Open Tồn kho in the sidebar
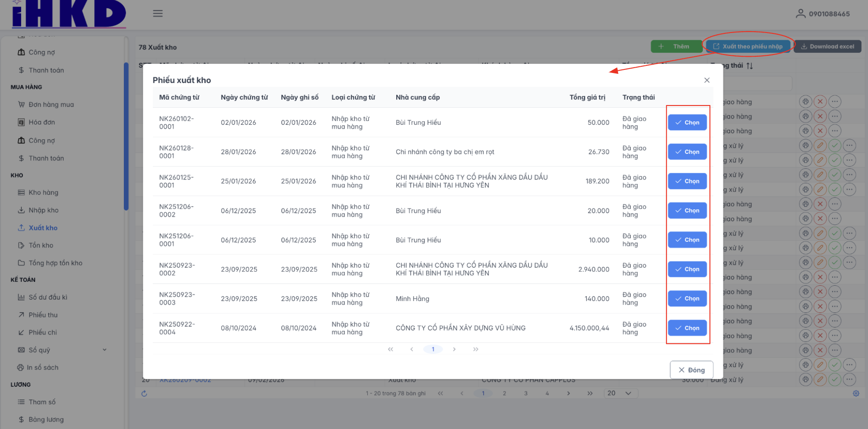868x429 pixels. (41, 245)
